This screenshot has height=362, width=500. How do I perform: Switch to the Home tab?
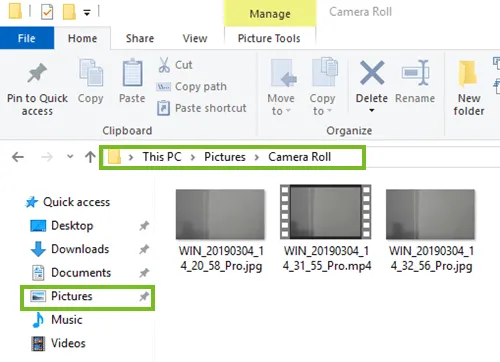pos(82,38)
